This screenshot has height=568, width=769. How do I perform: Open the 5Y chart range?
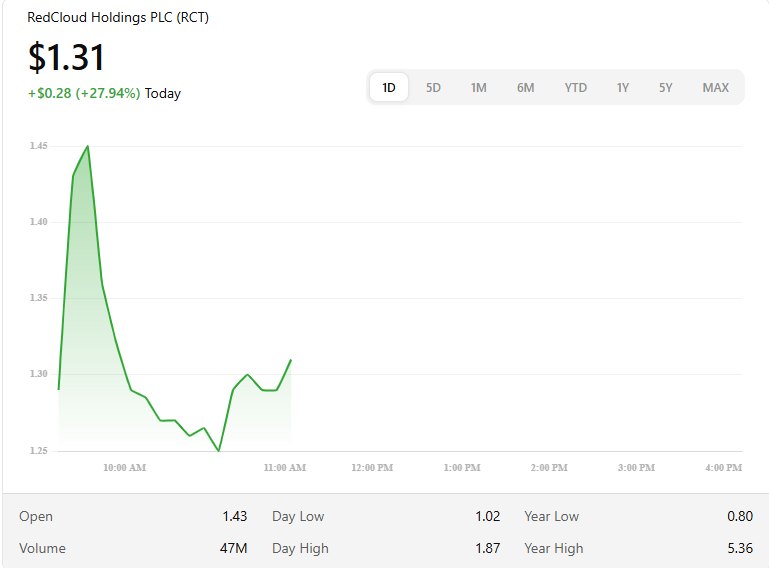click(x=666, y=87)
